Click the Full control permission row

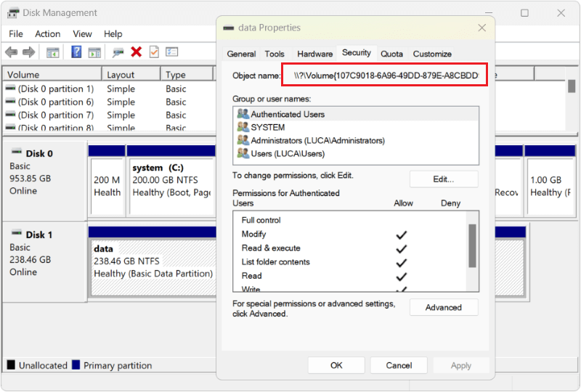point(350,220)
